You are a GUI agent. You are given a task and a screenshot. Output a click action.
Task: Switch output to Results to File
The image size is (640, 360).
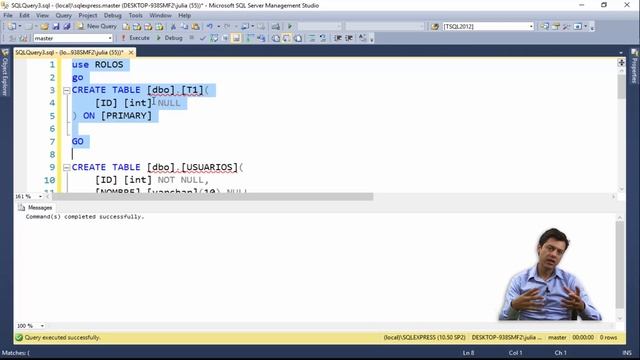point(298,38)
